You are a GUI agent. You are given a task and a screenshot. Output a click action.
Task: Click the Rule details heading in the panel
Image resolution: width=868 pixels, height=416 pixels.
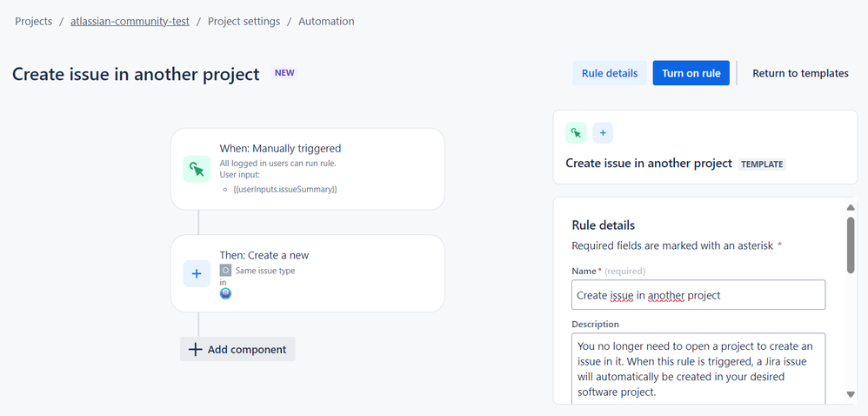(x=603, y=225)
